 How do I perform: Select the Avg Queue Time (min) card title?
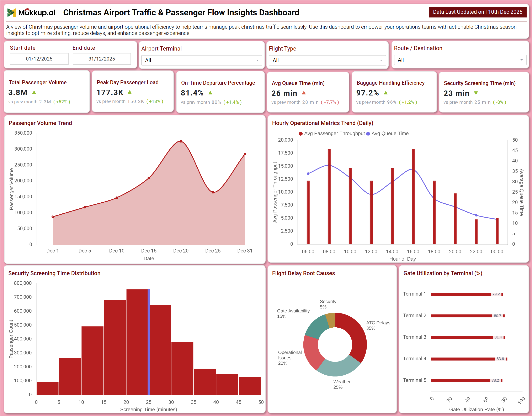click(x=298, y=83)
